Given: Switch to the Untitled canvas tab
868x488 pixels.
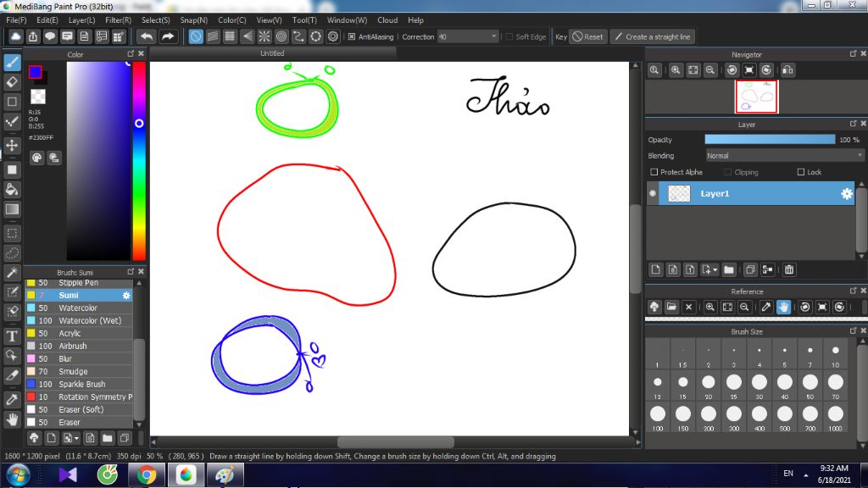Looking at the screenshot, I should [x=272, y=53].
